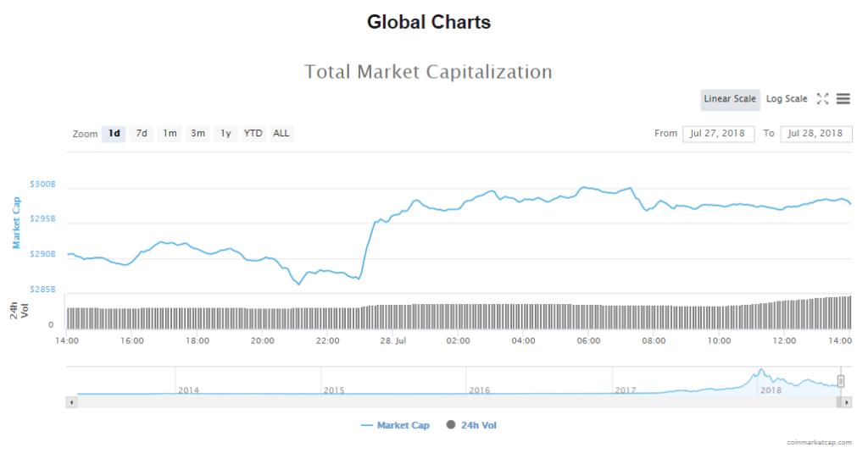Image resolution: width=868 pixels, height=453 pixels.
Task: Click navigator scrollbar left arrow
Action: tap(71, 402)
